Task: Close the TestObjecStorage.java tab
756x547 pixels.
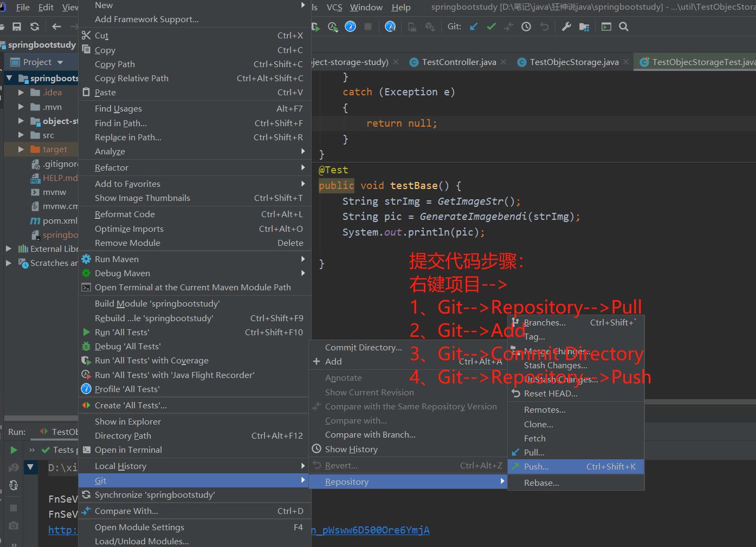Action: (x=626, y=62)
